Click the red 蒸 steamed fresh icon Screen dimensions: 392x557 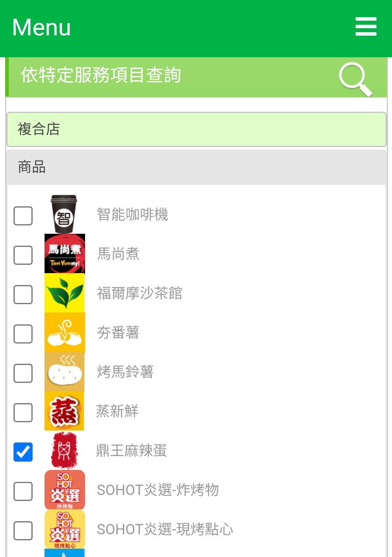[64, 411]
